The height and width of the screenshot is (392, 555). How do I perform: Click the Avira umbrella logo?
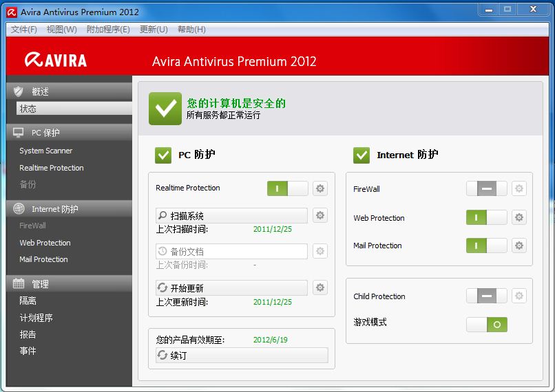coord(56,60)
